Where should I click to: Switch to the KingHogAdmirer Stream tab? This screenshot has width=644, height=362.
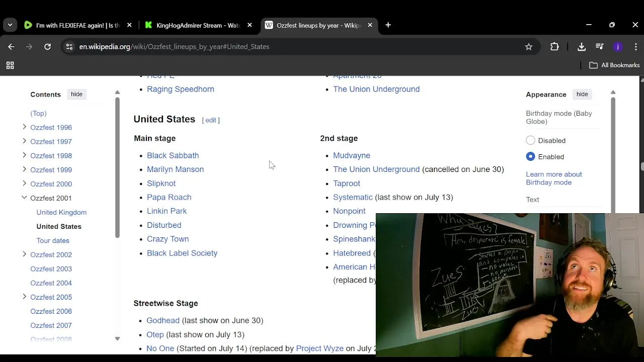click(198, 25)
